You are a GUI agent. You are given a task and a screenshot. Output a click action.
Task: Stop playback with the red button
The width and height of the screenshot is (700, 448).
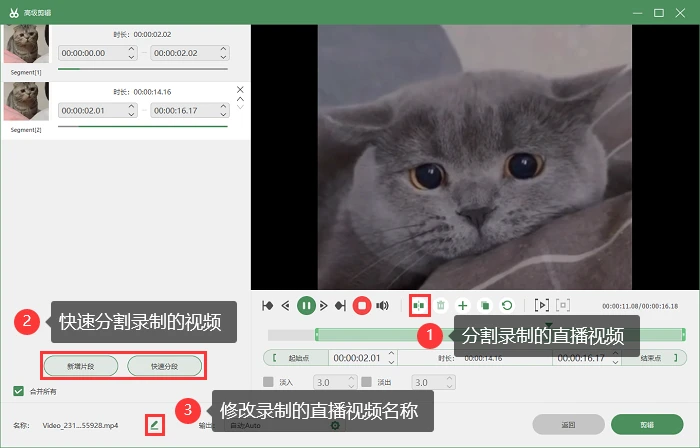[x=362, y=306]
